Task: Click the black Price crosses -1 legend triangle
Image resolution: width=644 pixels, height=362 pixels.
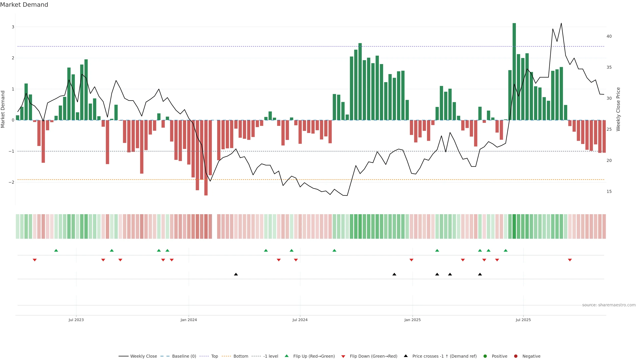Action: 406,356
